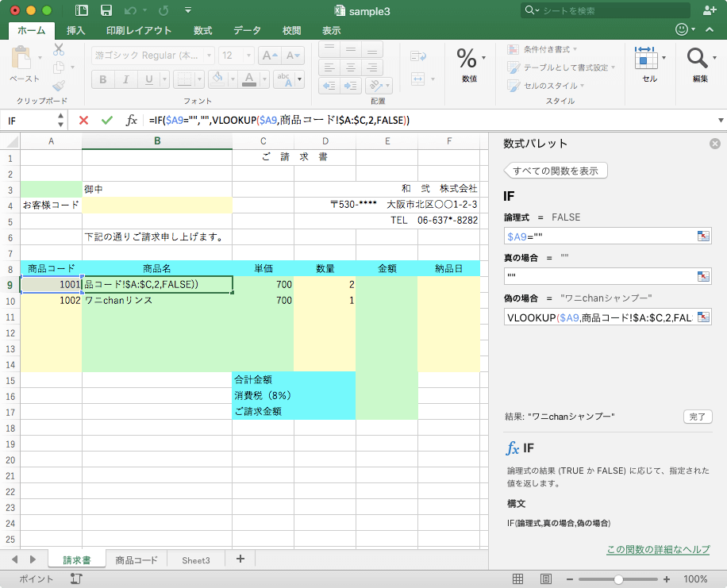This screenshot has width=727, height=588.
Task: Click zoom out minus button
Action: click(570, 579)
